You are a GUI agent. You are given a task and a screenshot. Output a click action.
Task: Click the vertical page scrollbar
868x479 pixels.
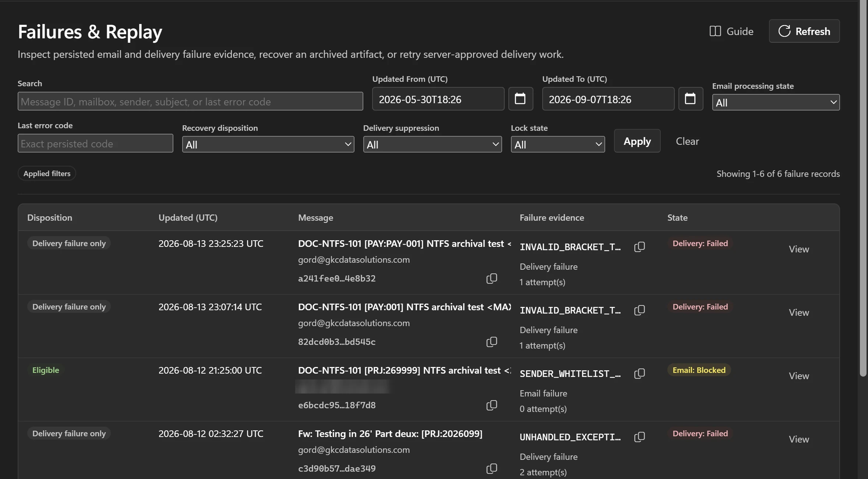pyautogui.click(x=863, y=188)
